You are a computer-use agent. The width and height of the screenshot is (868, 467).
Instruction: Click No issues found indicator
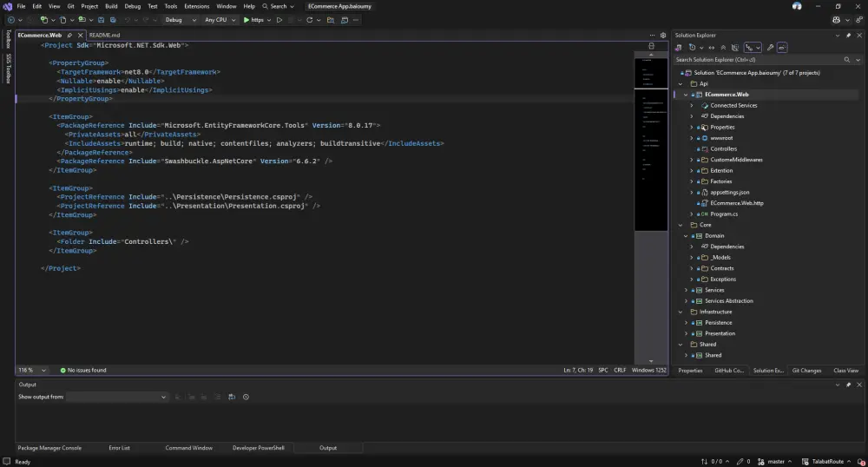click(83, 370)
